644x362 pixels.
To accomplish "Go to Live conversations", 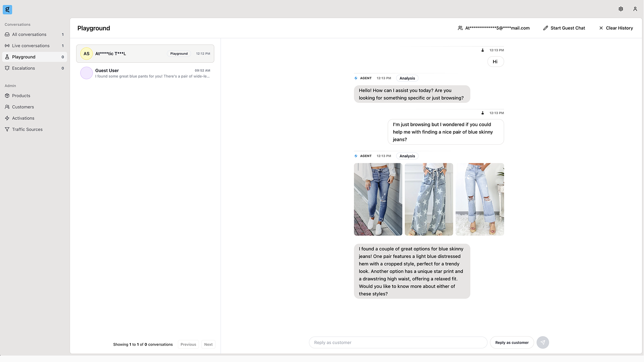I will [x=35, y=46].
